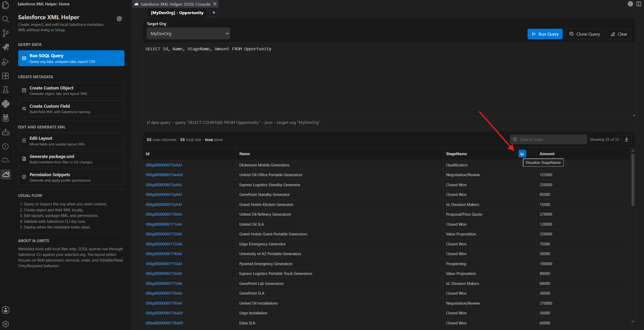This screenshot has width=644, height=330.
Task: Open the Accounts menu icon
Action: [x=5, y=310]
